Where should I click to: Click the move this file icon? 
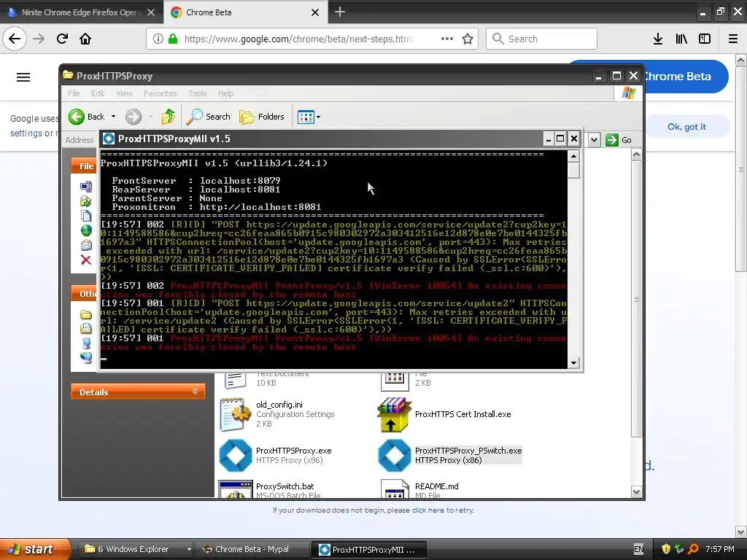86,201
